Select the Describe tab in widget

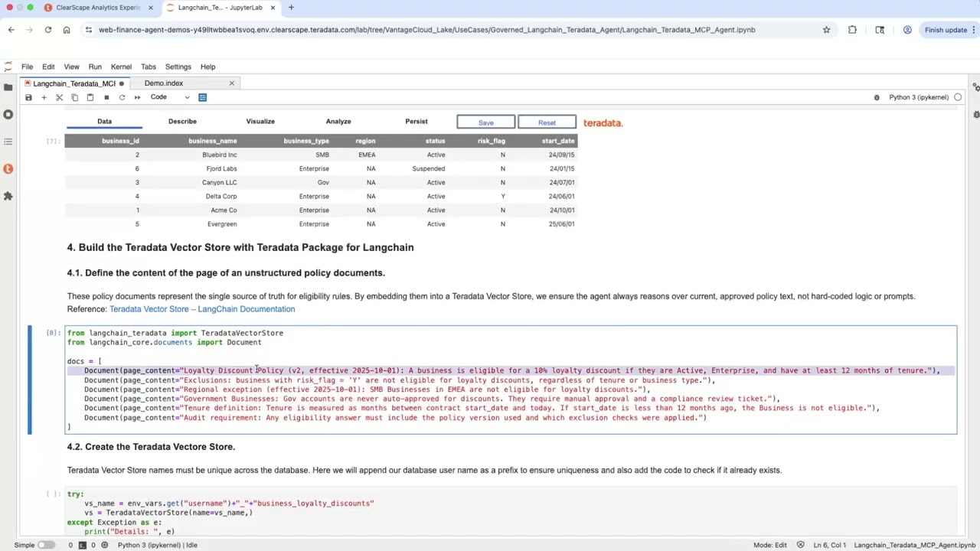coord(182,122)
